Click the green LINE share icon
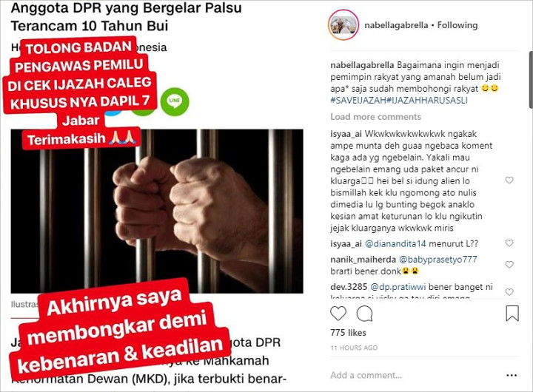The width and height of the screenshot is (533, 392). pyautogui.click(x=175, y=101)
